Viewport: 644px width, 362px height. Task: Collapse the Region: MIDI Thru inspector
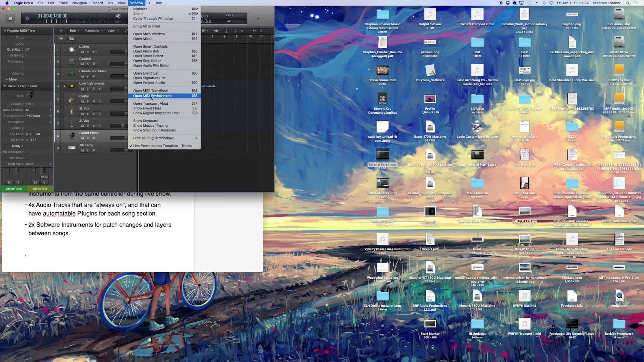pos(5,31)
